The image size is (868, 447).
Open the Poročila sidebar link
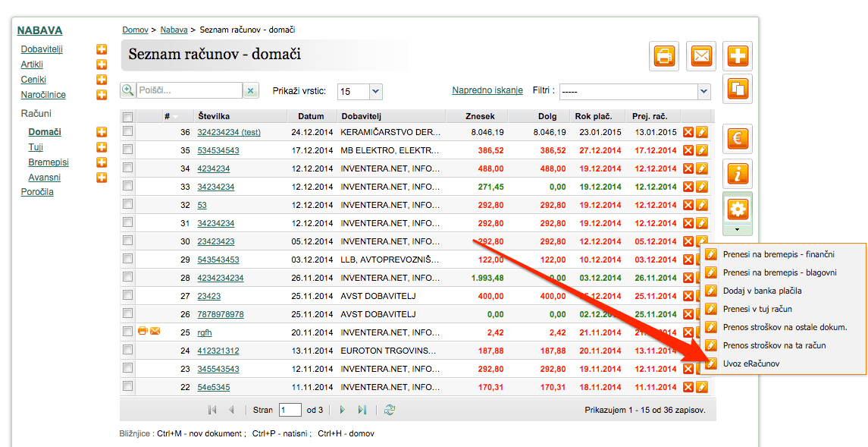(37, 192)
